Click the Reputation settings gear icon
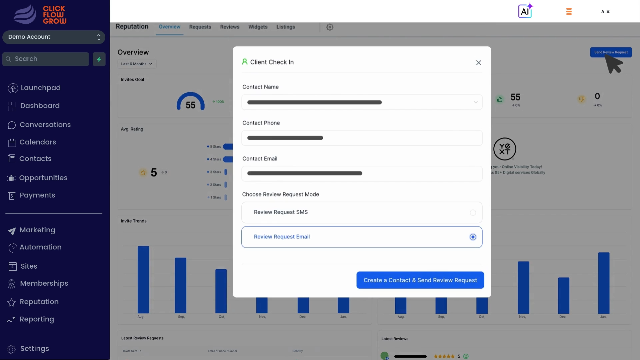640x360 pixels. [330, 27]
